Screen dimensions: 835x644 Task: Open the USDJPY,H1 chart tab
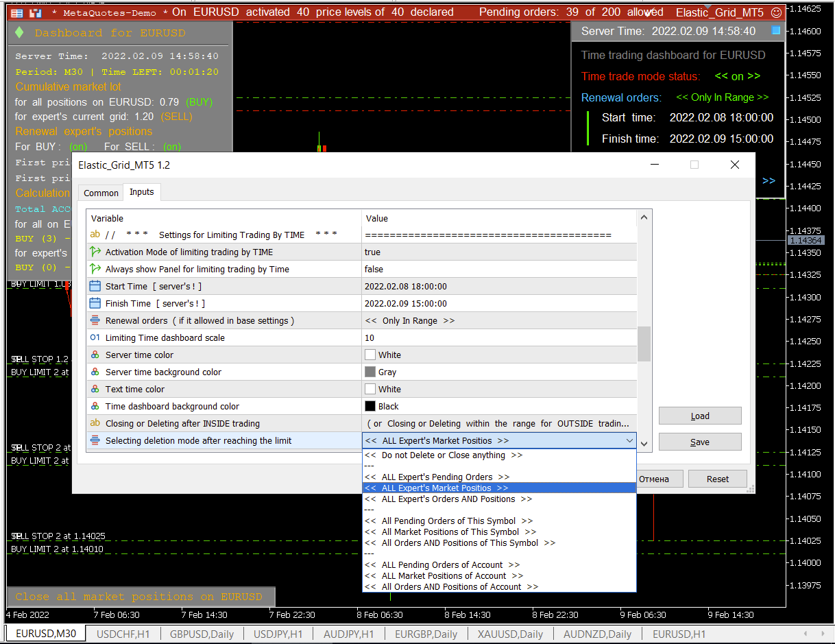tap(278, 634)
